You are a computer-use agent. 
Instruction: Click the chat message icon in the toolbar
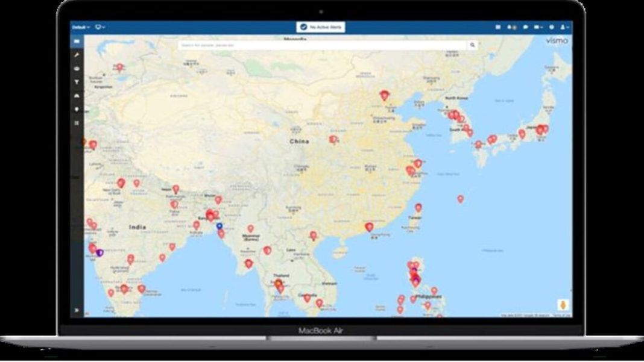(526, 27)
